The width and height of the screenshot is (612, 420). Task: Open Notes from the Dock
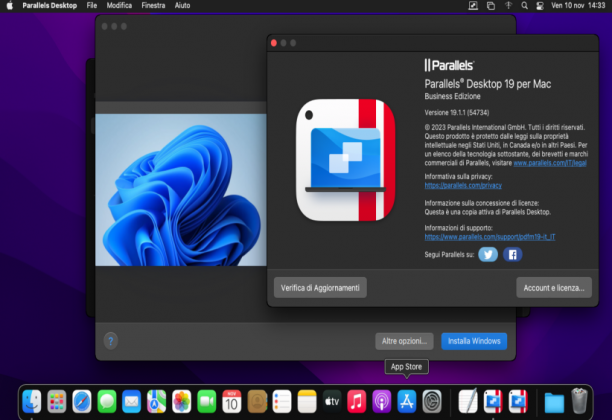(307, 401)
